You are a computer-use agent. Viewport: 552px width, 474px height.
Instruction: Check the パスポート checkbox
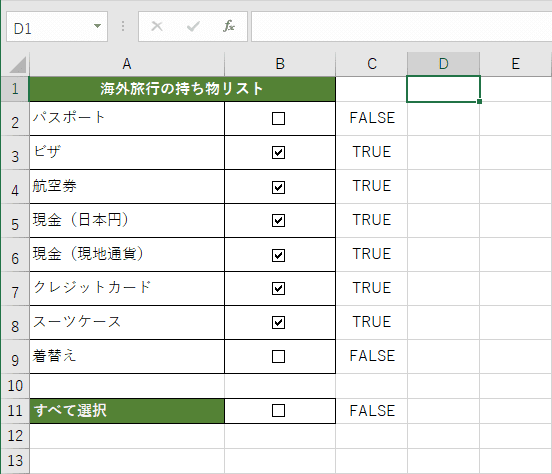pyautogui.click(x=278, y=119)
